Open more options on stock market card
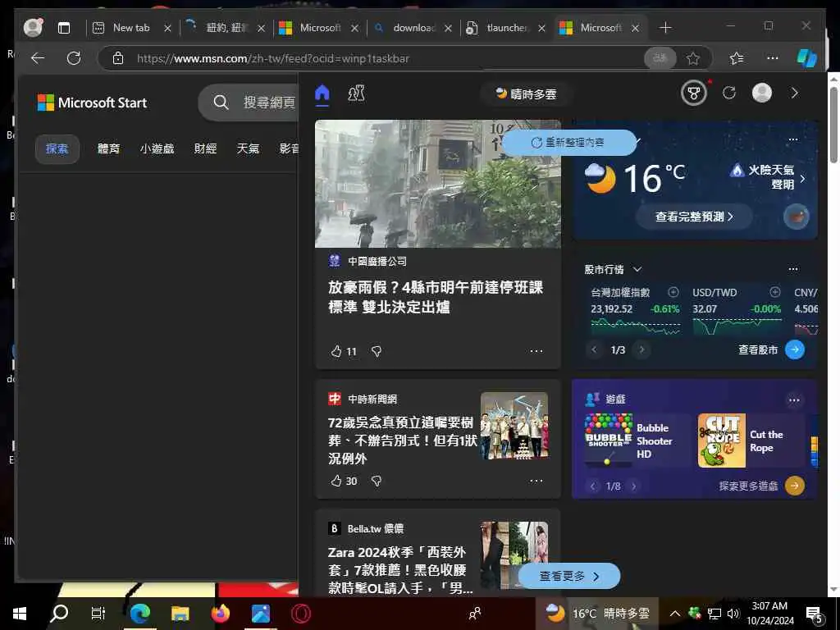Viewport: 840px width, 630px height. click(x=793, y=269)
